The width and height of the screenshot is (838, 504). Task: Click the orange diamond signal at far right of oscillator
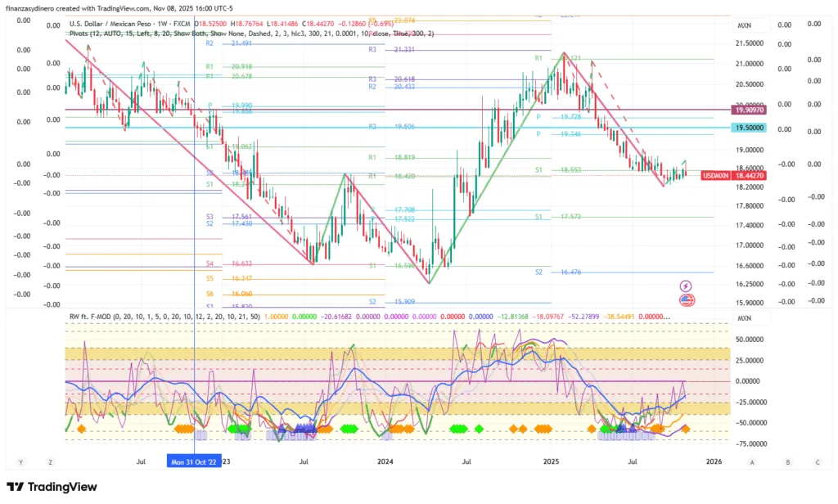[x=686, y=429]
